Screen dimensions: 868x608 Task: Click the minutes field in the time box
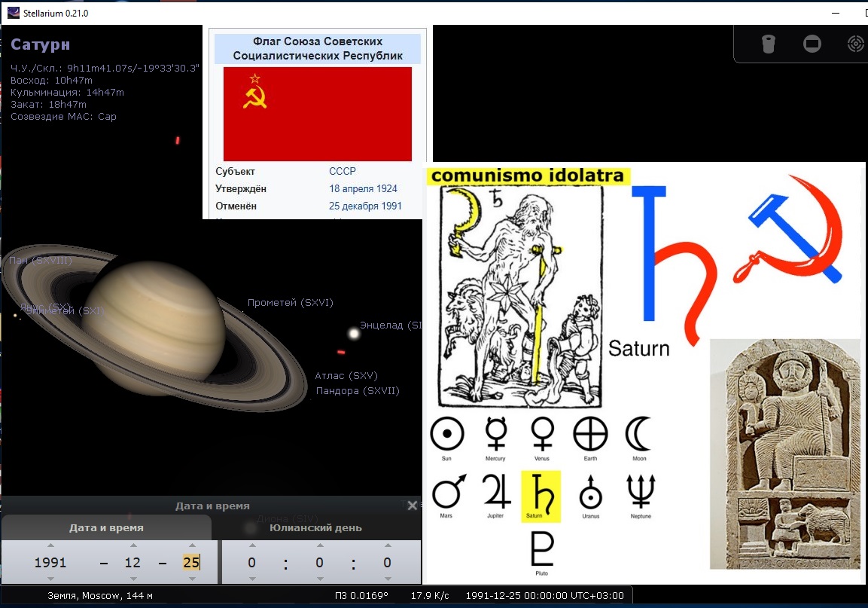tap(319, 563)
